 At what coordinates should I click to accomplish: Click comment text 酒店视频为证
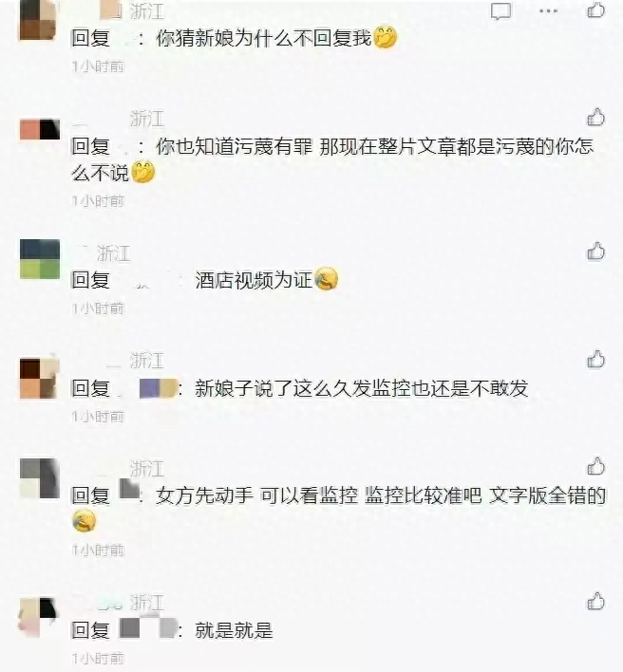(x=254, y=280)
